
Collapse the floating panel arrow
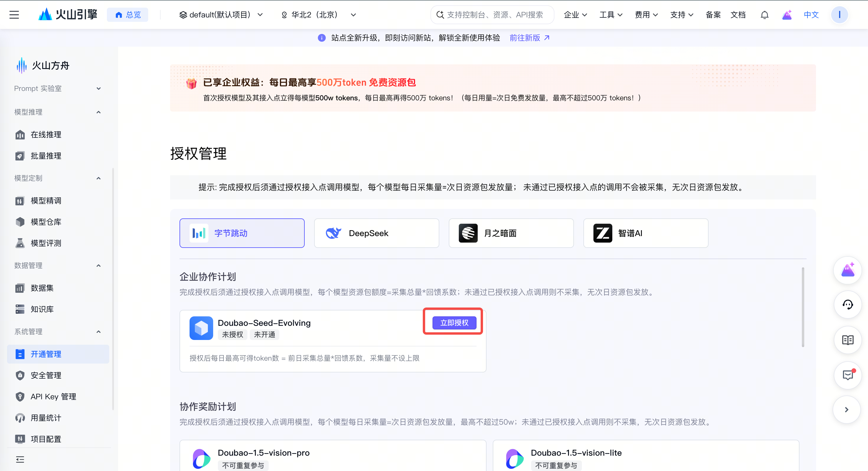point(846,410)
